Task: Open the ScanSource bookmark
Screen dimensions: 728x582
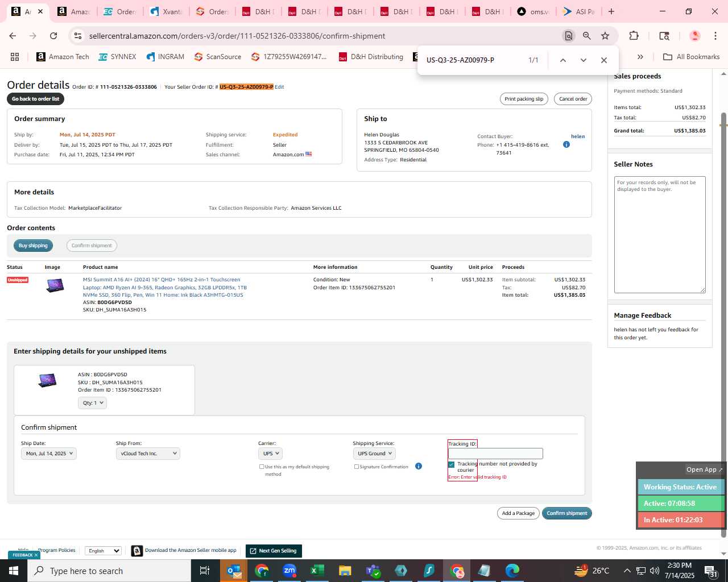Action: 218,57
